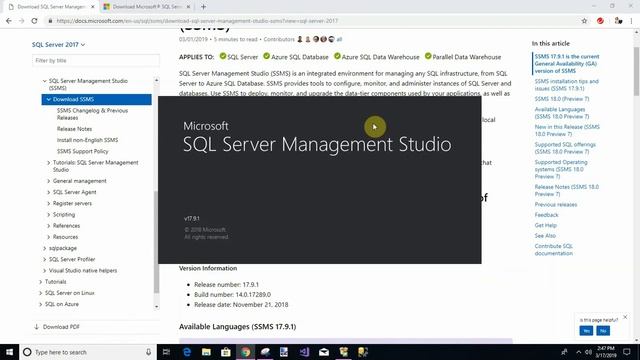Switch to the Download Microsoft SQL Server tab

click(x=147, y=7)
